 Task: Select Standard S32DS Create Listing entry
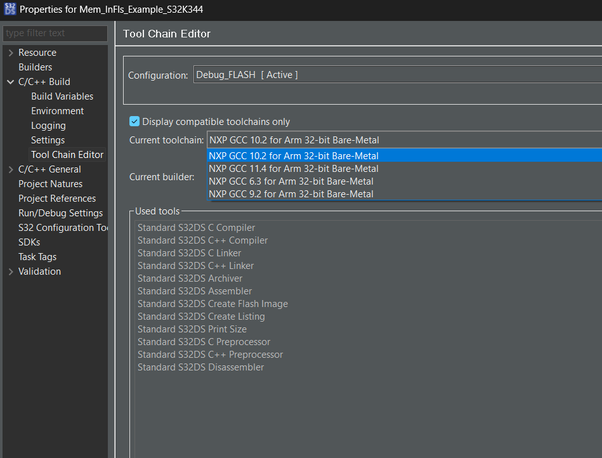tap(201, 316)
